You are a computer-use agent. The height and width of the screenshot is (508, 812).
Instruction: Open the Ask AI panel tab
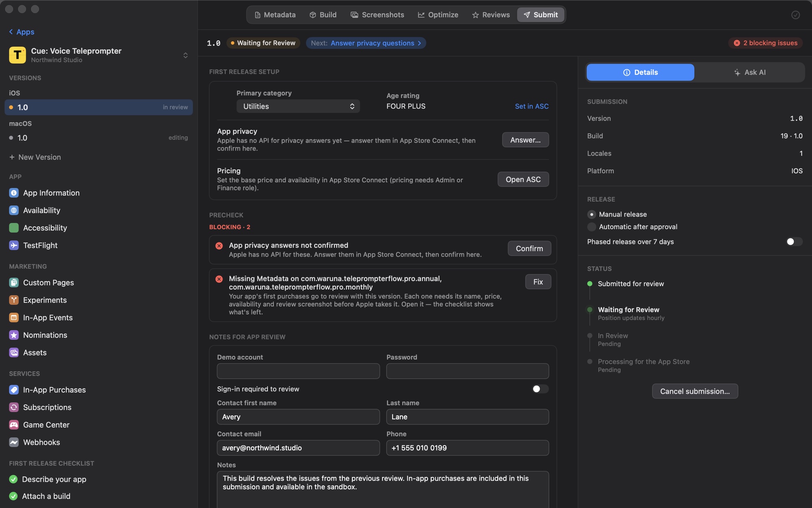(749, 72)
